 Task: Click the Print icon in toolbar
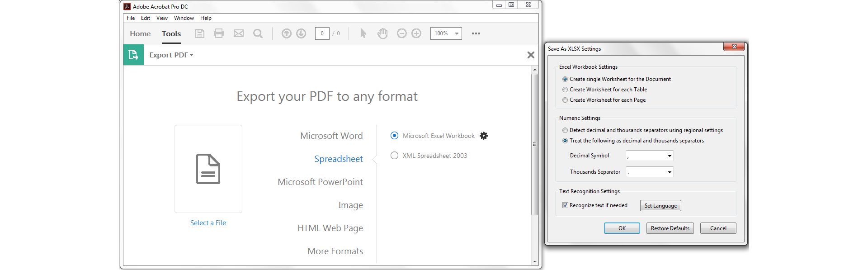click(x=219, y=33)
